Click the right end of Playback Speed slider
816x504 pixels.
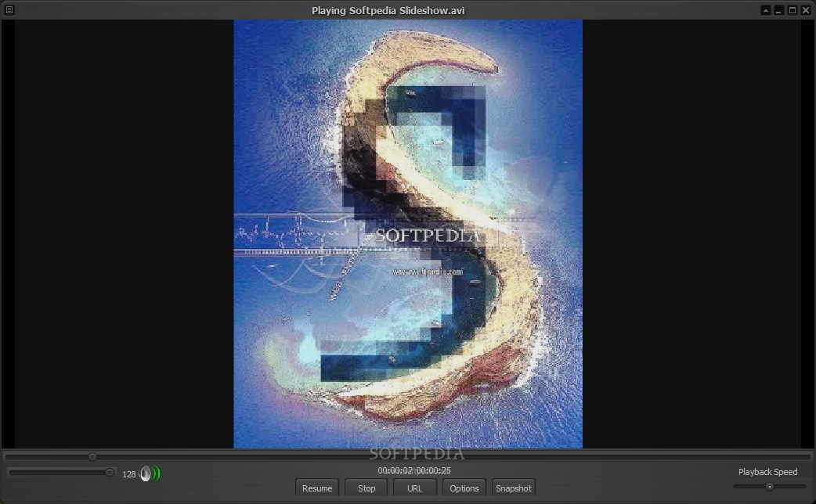click(803, 486)
